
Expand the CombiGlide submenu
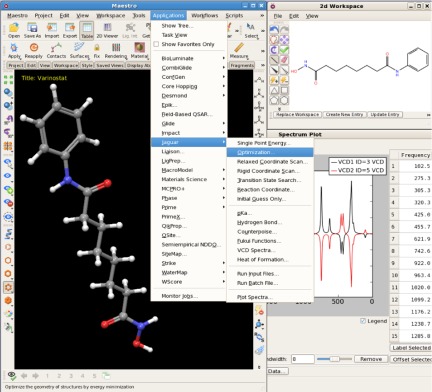pyautogui.click(x=188, y=68)
